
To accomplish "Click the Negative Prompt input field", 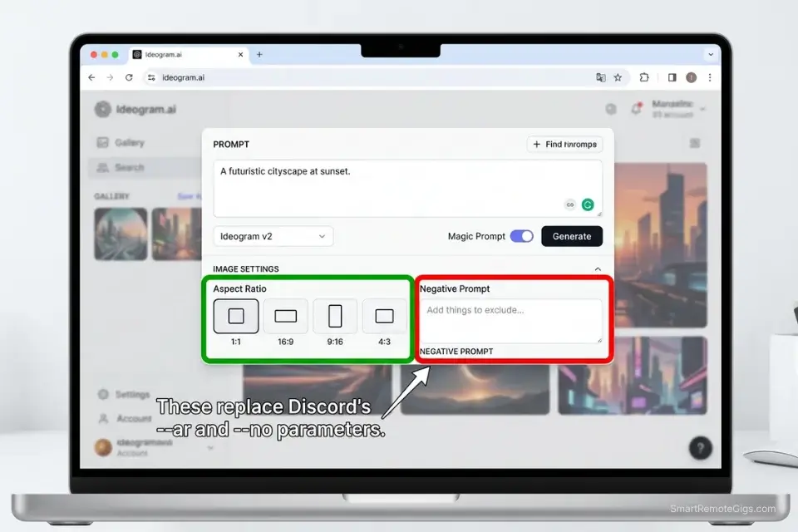I will 511,321.
